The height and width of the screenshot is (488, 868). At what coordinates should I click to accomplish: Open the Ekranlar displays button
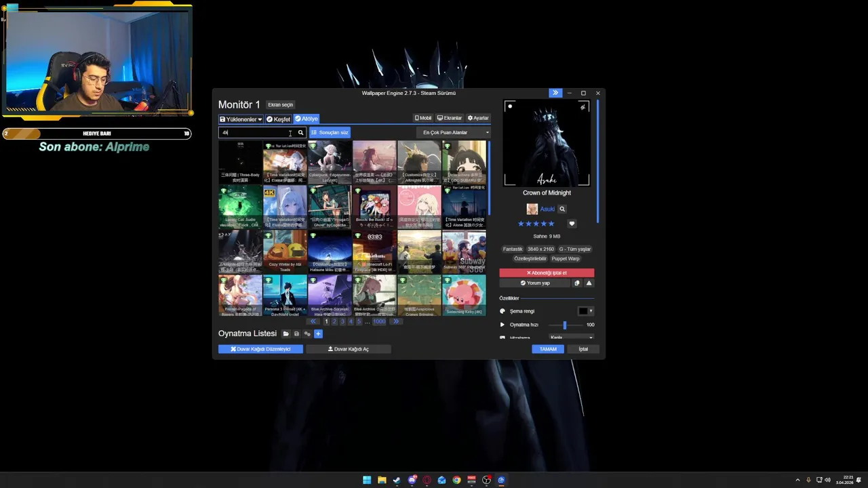(x=449, y=118)
